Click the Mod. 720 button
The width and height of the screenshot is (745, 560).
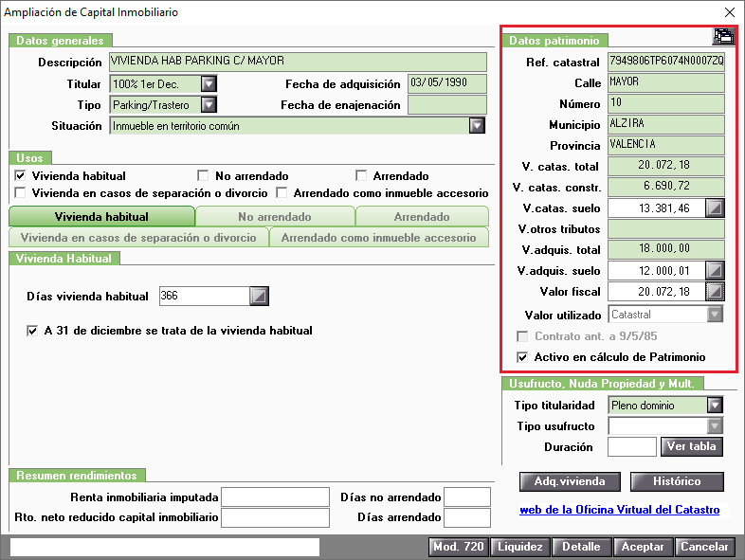[459, 547]
